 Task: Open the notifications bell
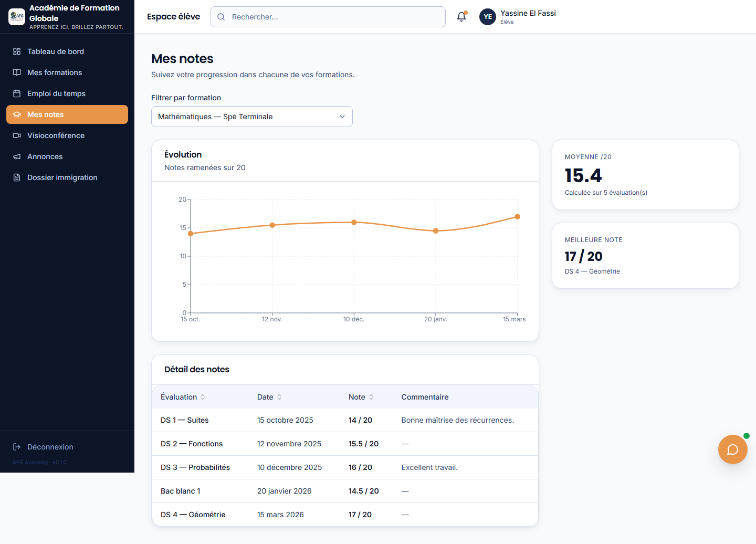click(461, 17)
